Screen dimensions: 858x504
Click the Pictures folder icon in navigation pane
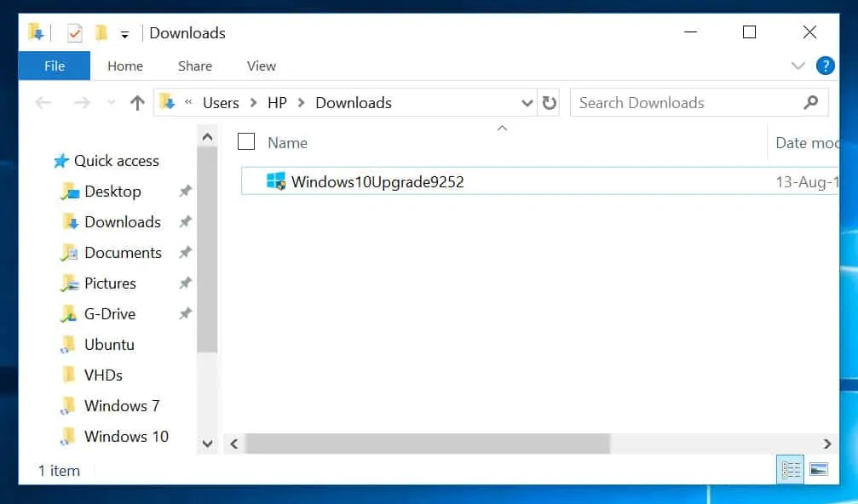click(x=70, y=283)
